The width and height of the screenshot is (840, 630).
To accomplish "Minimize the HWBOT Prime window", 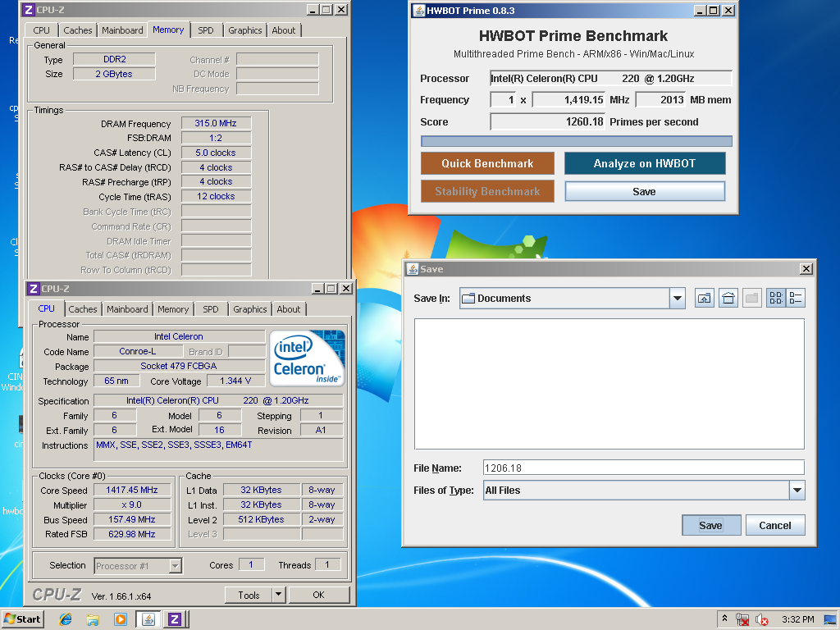I will click(700, 10).
